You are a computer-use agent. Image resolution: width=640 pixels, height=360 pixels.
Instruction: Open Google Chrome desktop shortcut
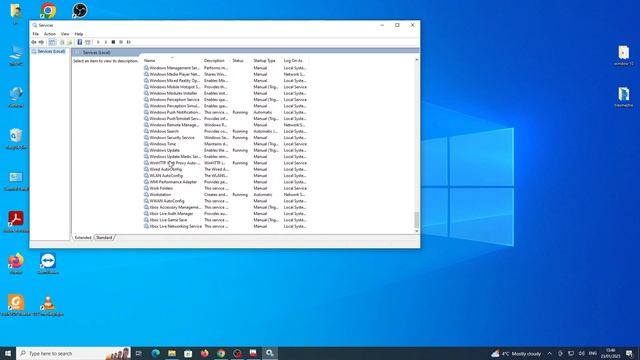[48, 11]
